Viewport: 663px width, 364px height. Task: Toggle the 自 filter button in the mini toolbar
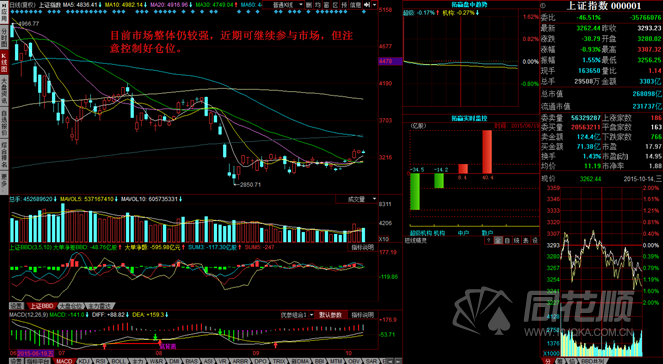[x=507, y=240]
